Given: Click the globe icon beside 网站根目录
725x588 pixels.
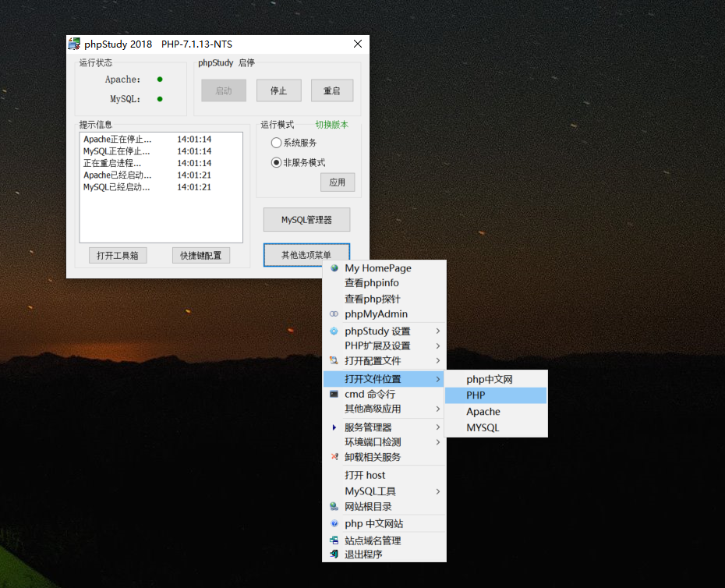Looking at the screenshot, I should coord(334,507).
